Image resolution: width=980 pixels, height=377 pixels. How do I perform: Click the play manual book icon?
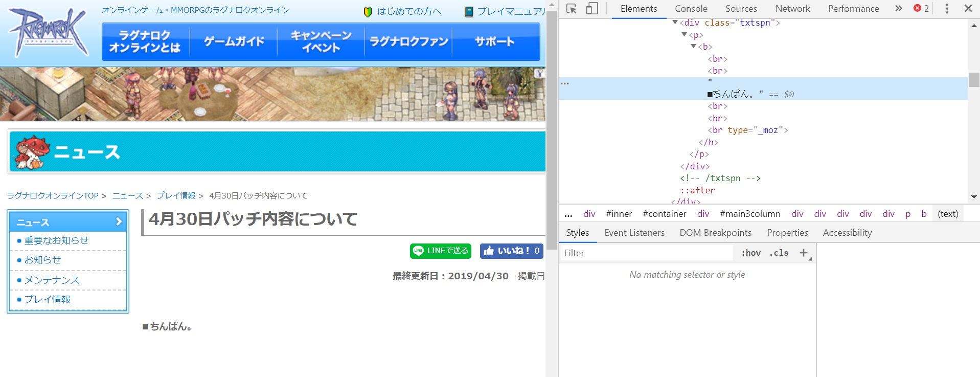click(468, 12)
